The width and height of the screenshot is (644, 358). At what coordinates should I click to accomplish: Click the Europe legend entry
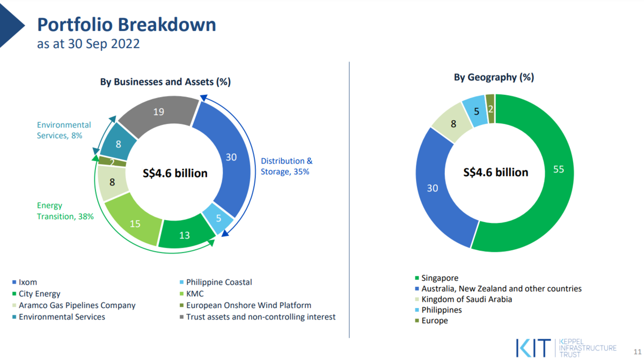pos(431,320)
